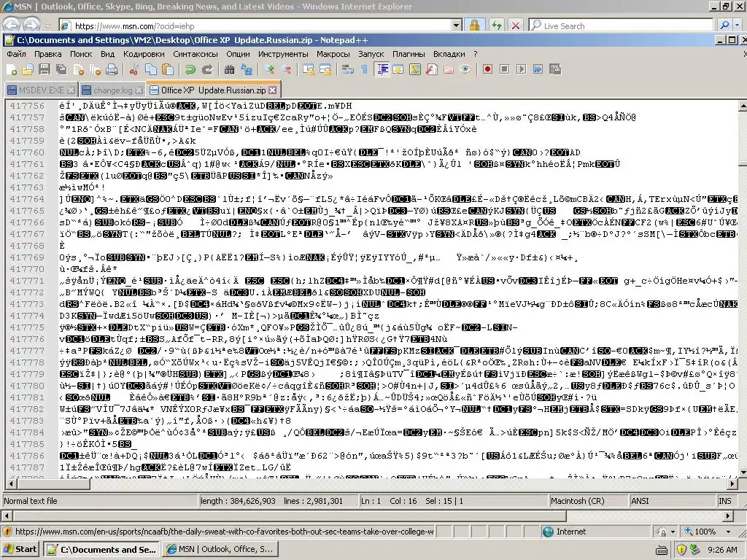Screen dimensions: 747x560
Task: Toggle the INS insert mode indicator
Action: pos(726,501)
